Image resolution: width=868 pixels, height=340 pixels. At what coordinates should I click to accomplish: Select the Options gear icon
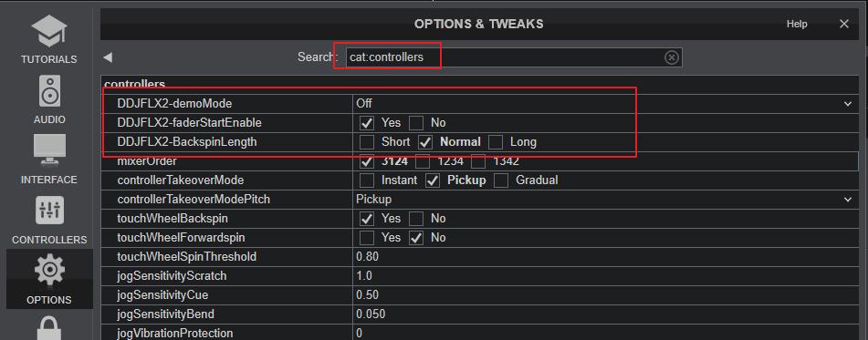49,271
